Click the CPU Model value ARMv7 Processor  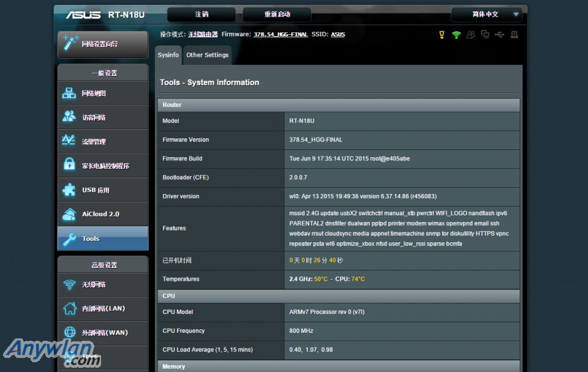(327, 312)
